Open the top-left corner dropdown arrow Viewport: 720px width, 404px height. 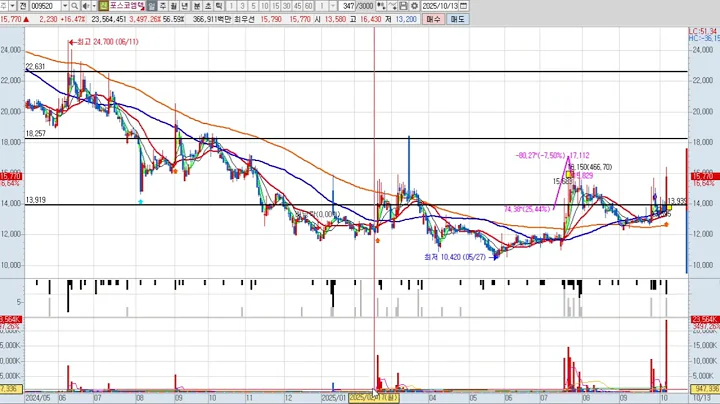(12, 6)
